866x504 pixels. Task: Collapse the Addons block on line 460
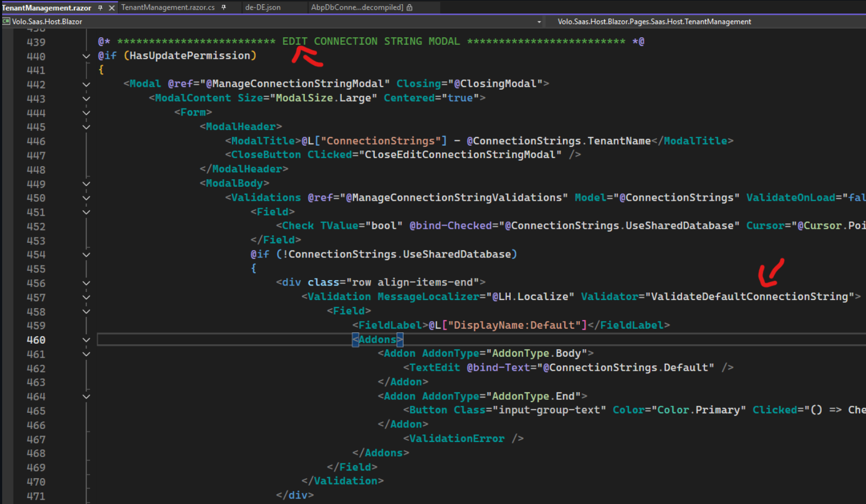[86, 340]
